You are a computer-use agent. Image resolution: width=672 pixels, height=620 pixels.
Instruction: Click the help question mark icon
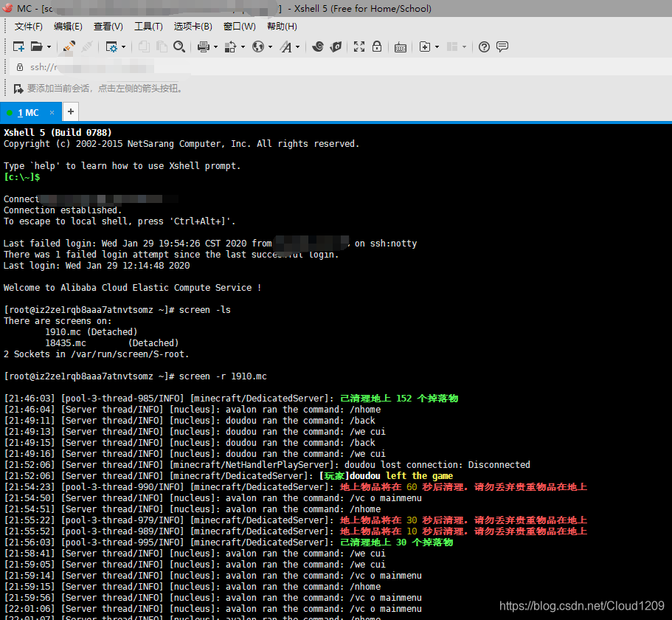click(484, 46)
